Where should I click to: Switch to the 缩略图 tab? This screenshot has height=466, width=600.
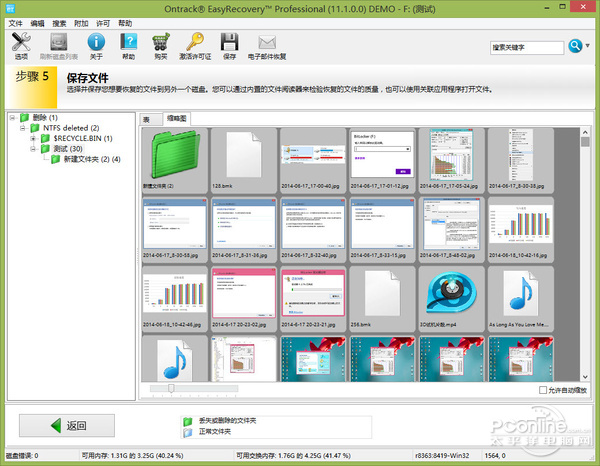pos(176,118)
